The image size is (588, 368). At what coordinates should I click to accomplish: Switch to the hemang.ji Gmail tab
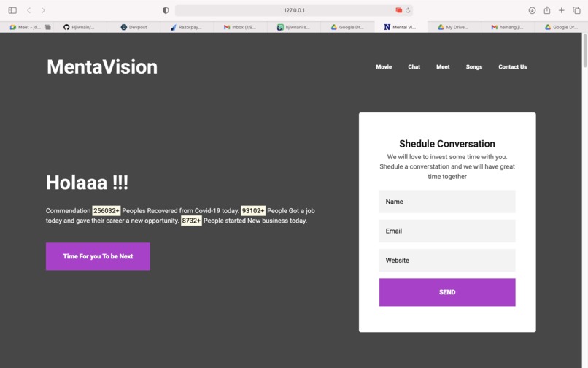coord(508,27)
